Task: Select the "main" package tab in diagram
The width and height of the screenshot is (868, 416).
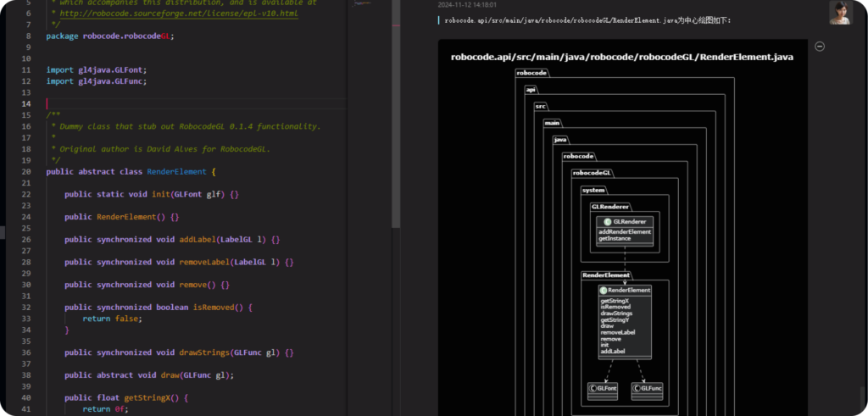Action: pos(552,122)
